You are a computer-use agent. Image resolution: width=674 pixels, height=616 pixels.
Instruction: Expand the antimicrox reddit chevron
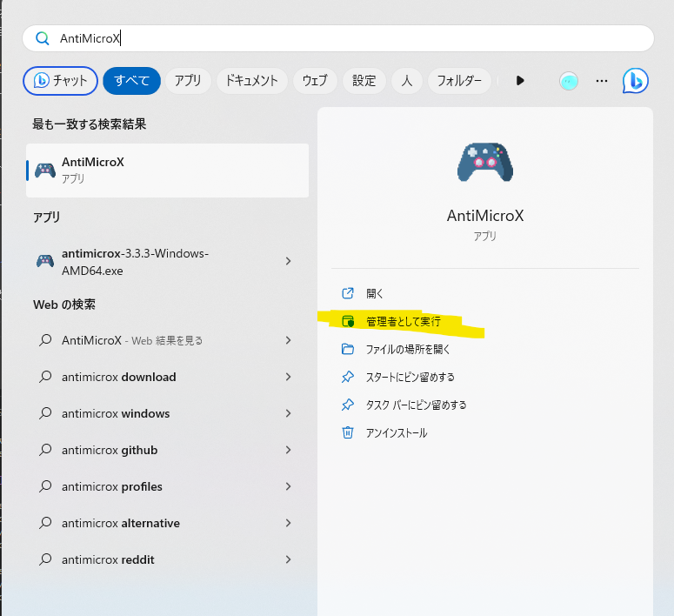click(x=288, y=559)
